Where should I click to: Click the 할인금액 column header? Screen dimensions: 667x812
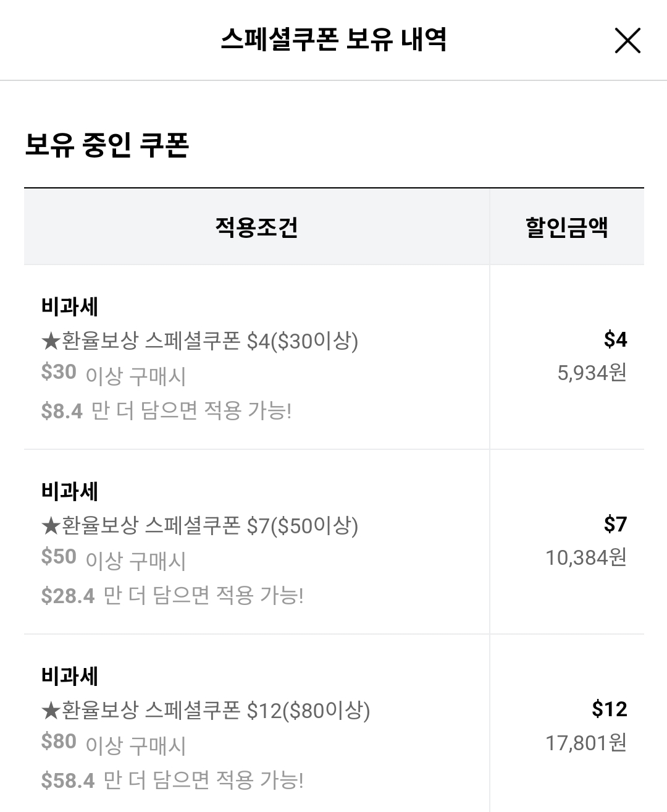tap(566, 227)
